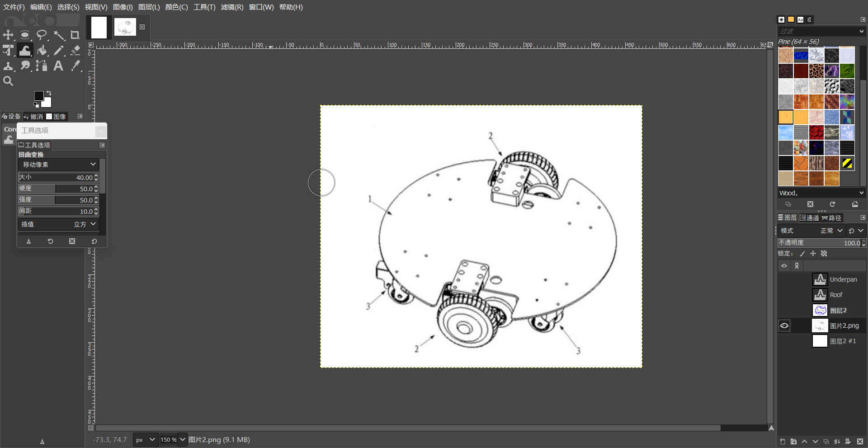
Task: Switch to the 路径 paths tab
Action: (831, 217)
